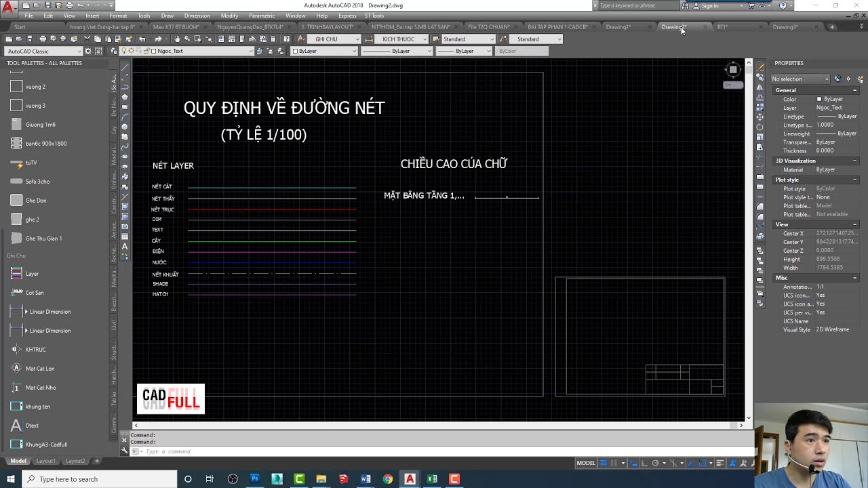Collapse the 3D Visualization section
The width and height of the screenshot is (868, 488).
(x=855, y=161)
